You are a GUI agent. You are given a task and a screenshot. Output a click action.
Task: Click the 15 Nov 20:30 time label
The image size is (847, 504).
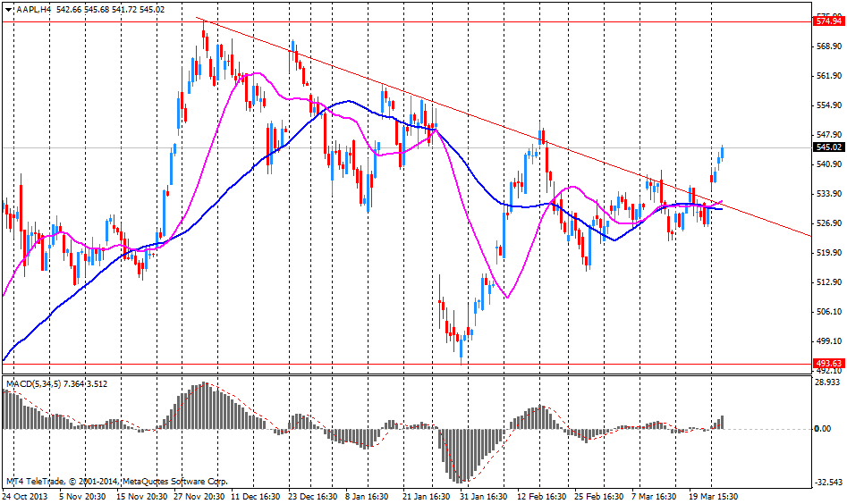coord(142,496)
